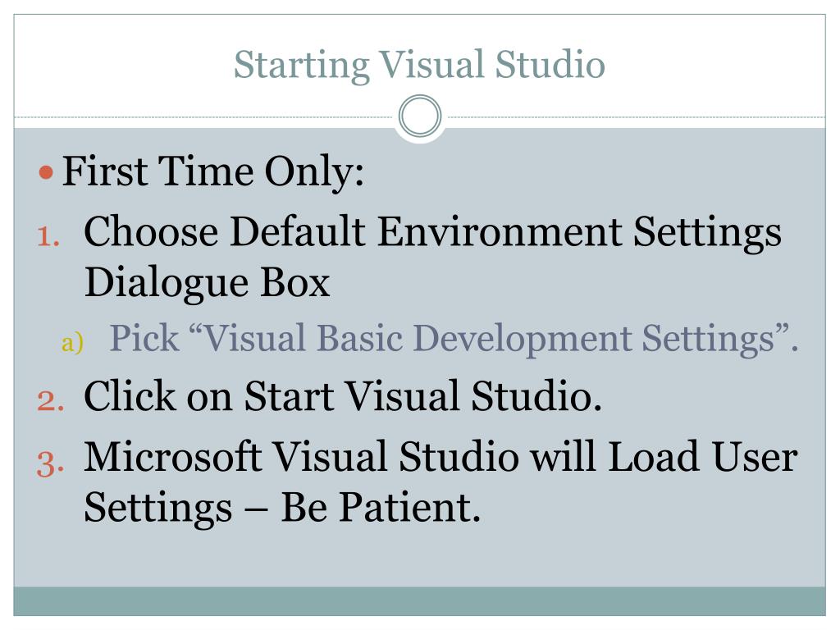Click Microsoft Visual Studio will Load User text
The height and width of the screenshot is (630, 840).
click(x=441, y=457)
